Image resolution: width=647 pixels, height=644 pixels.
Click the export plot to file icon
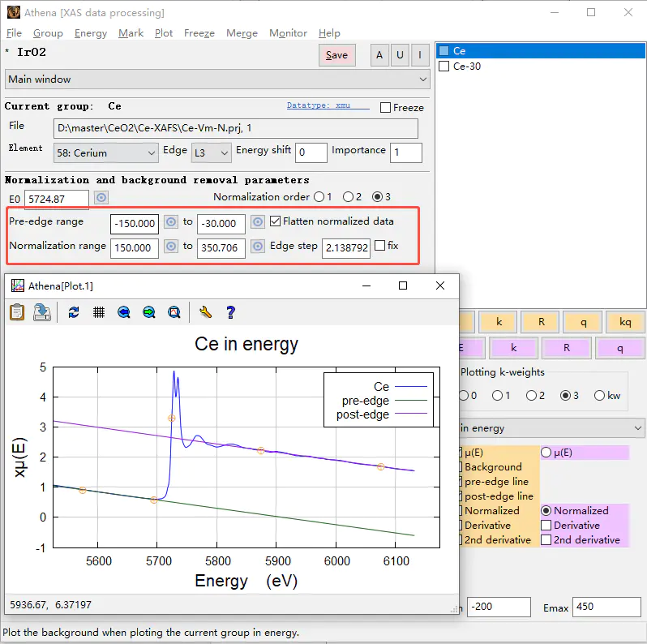(42, 312)
